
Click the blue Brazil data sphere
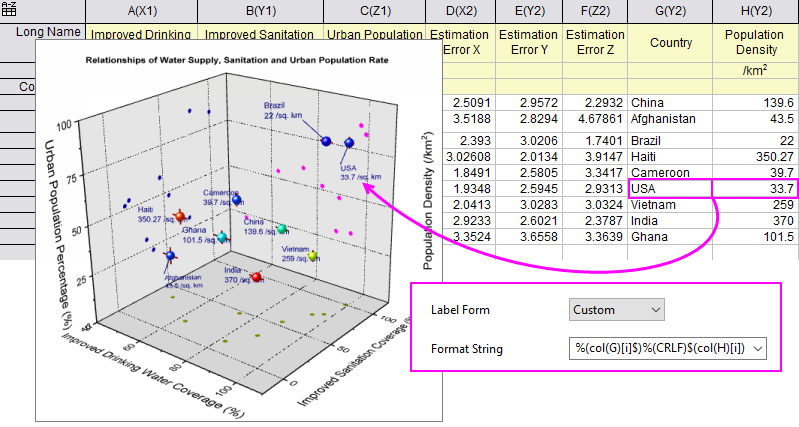coord(326,141)
